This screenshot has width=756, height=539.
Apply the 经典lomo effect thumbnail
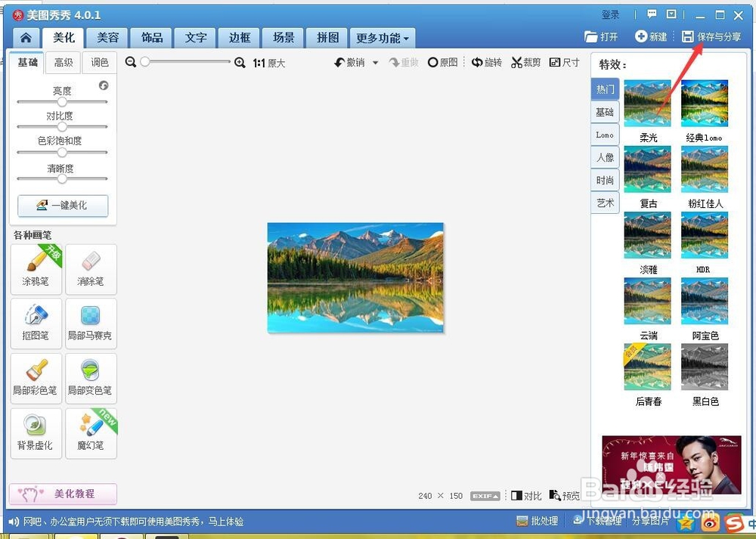click(x=705, y=104)
